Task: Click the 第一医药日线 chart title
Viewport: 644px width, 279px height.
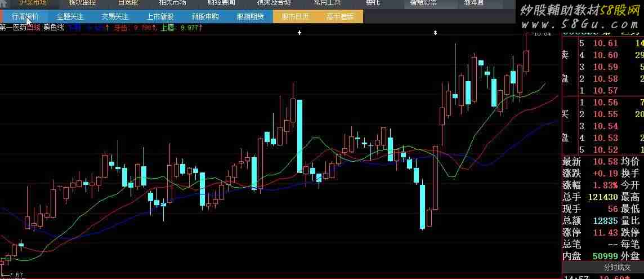Action: [20, 28]
